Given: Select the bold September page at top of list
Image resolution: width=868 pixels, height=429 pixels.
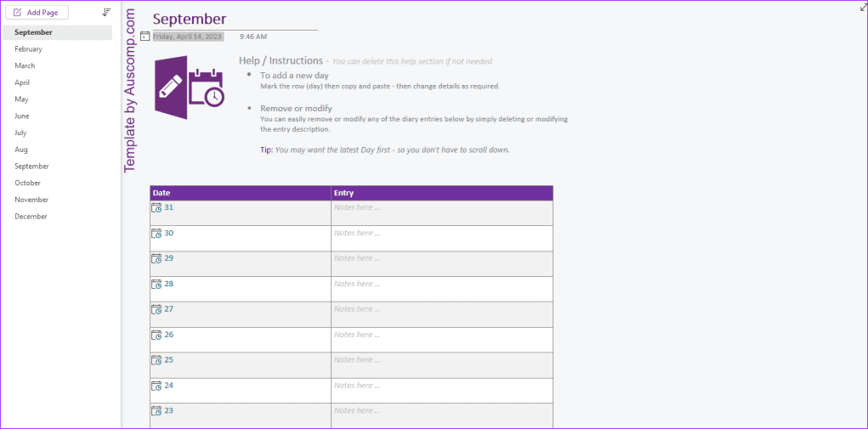Looking at the screenshot, I should point(58,32).
